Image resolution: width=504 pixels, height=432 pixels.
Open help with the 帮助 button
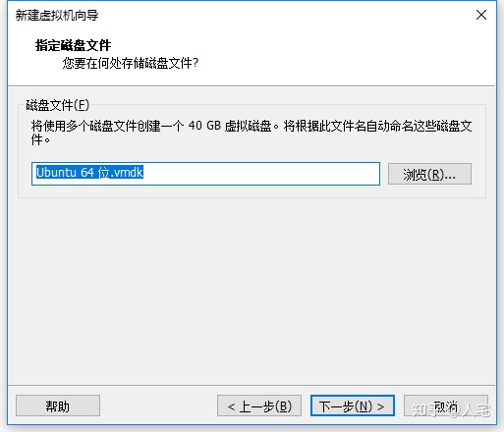[58, 405]
